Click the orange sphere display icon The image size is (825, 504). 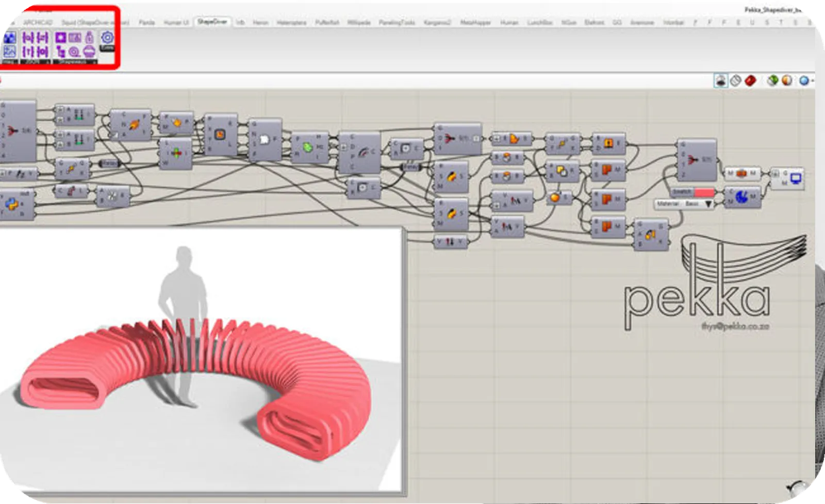[x=786, y=80]
